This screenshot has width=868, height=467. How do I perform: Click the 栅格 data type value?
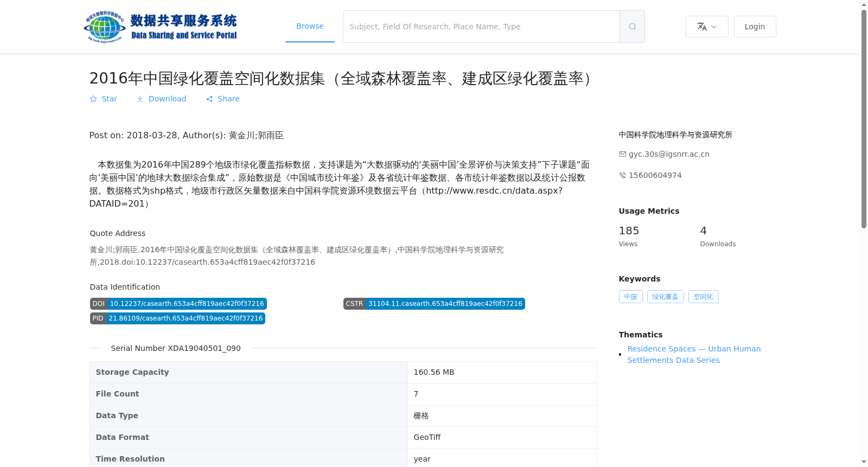point(421,415)
